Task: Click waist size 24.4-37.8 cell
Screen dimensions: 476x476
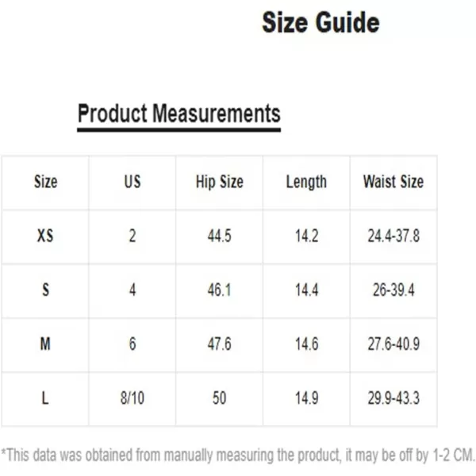Action: point(393,236)
